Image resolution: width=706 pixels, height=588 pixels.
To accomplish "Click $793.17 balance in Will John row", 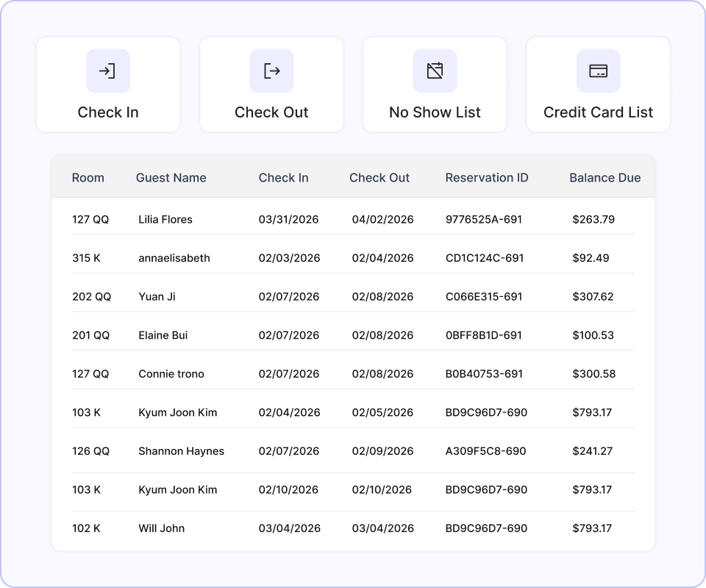I will coord(592,528).
